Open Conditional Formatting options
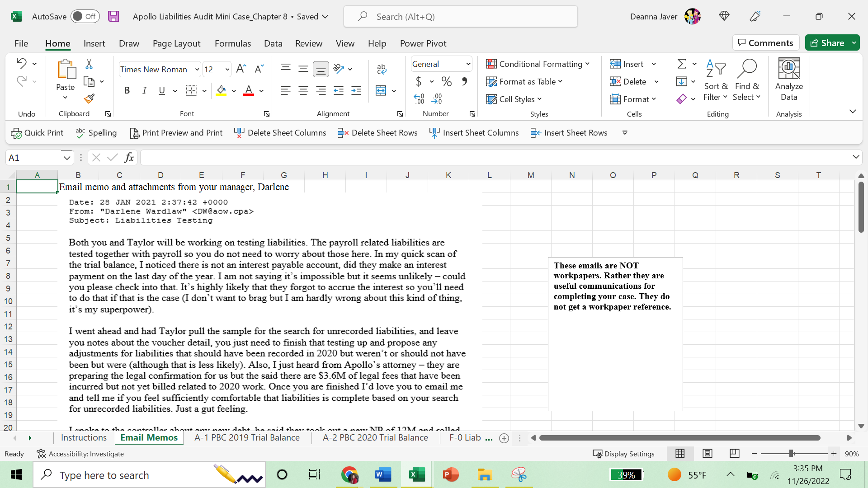 pyautogui.click(x=537, y=64)
